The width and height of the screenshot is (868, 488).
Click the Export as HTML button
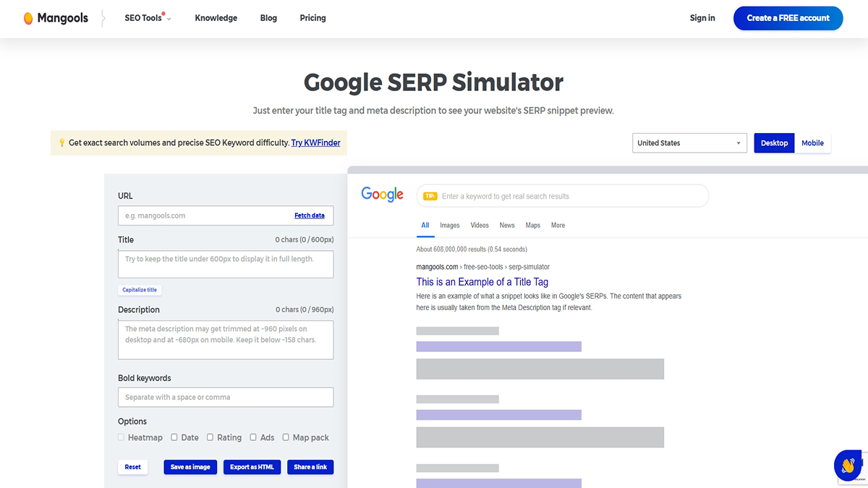(252, 467)
